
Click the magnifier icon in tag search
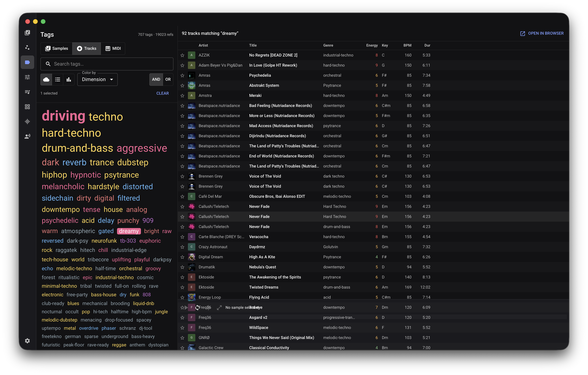pyautogui.click(x=48, y=64)
